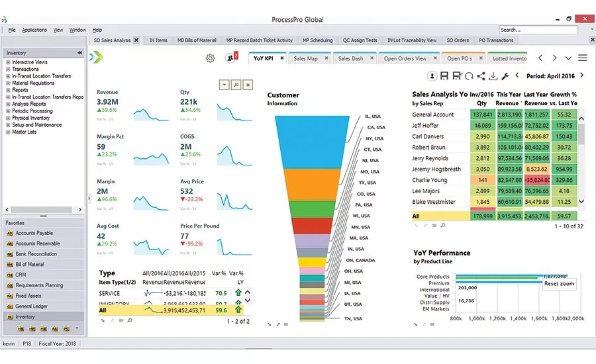The width and height of the screenshot is (596, 364).
Task: Expand the Analysis Reports tree node
Action: 7,104
